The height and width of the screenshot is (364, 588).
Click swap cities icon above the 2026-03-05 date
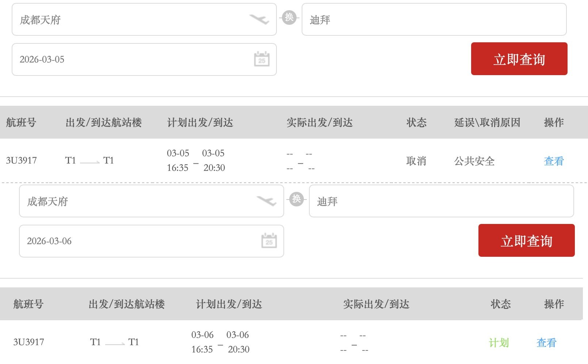point(289,17)
